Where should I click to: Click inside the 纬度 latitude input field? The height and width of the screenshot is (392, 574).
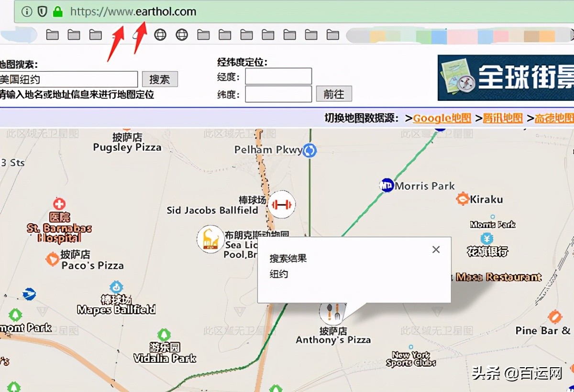278,94
